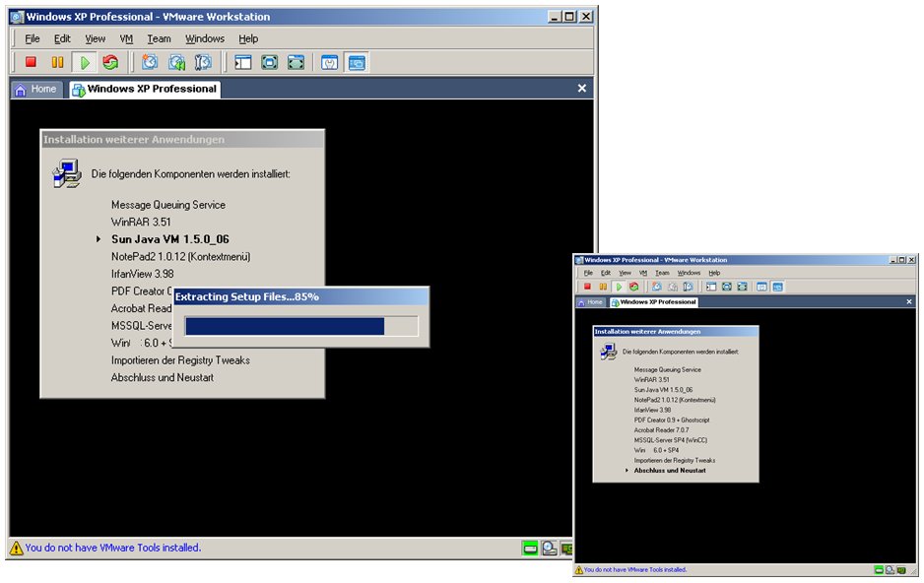
Task: Click 'You do not have VMware Tools installed' in large window
Action: point(113,548)
